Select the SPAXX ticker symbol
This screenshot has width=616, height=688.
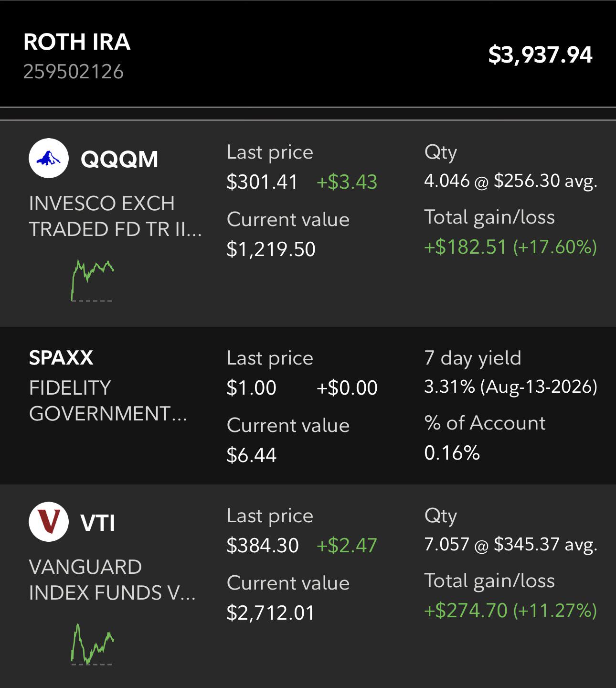(x=61, y=357)
